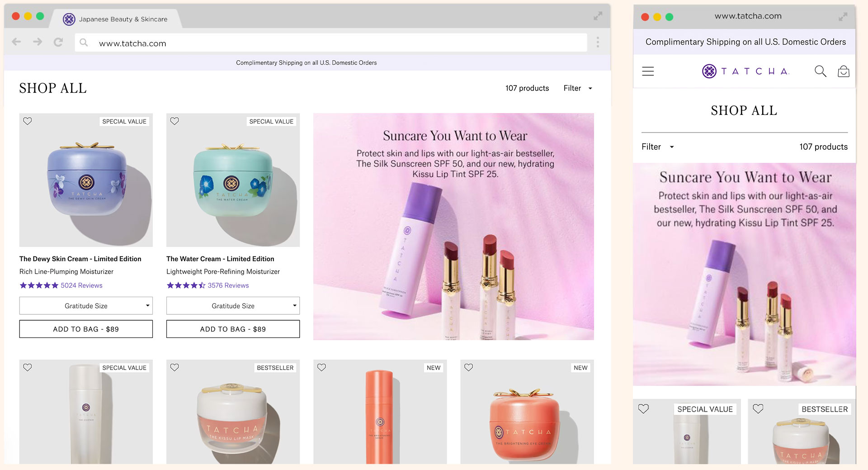Click the Tatcha logo in mobile header
This screenshot has height=470, width=868.
click(x=745, y=71)
